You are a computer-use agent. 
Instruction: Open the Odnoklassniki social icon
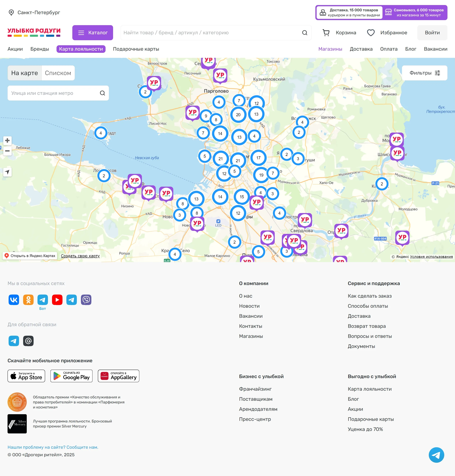[x=28, y=300]
